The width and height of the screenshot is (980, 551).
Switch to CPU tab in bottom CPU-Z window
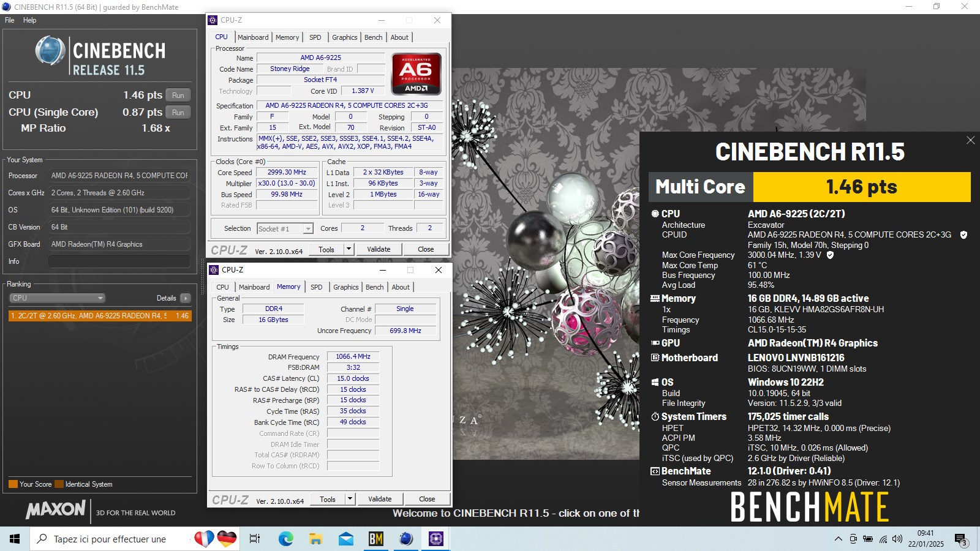tap(223, 287)
